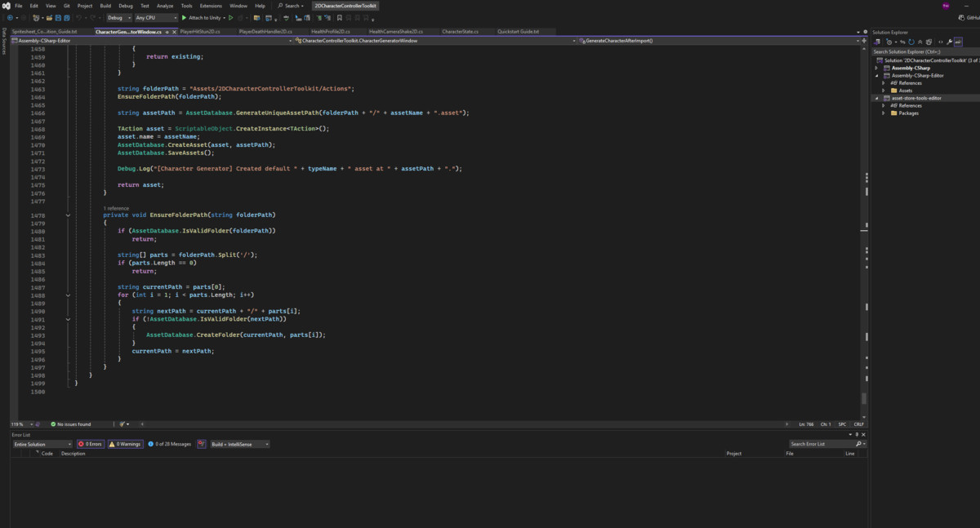Click the GitHub Copilot icon
Viewport: 980px width, 528px height.
961,17
